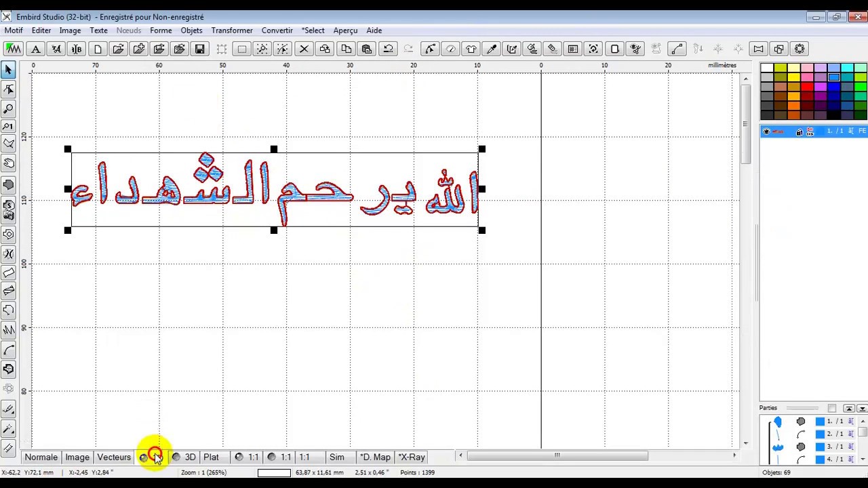The height and width of the screenshot is (488, 868).
Task: Click the T-shirt icon in toolbar
Action: (x=471, y=49)
